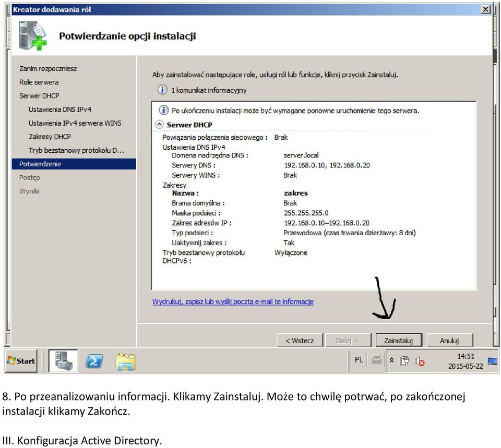Click the Windows Start button
Screen dimensions: 501x448
point(21,361)
